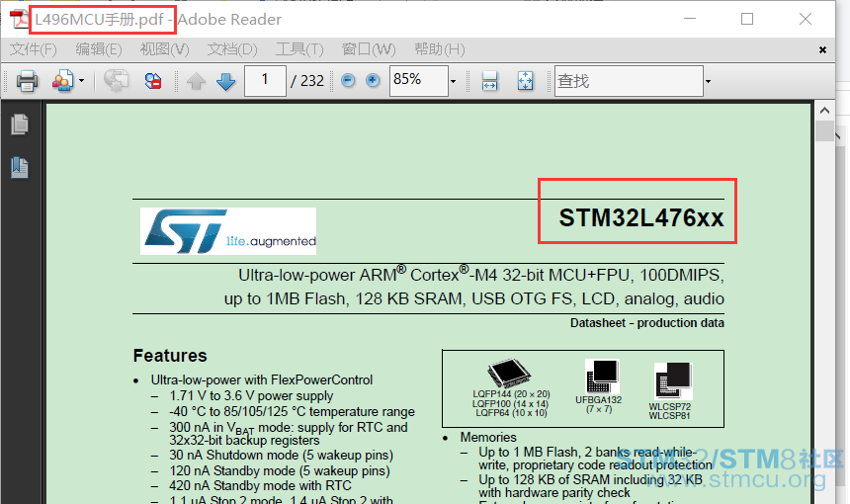
Task: Open the 文档(D) menu
Action: 232,49
